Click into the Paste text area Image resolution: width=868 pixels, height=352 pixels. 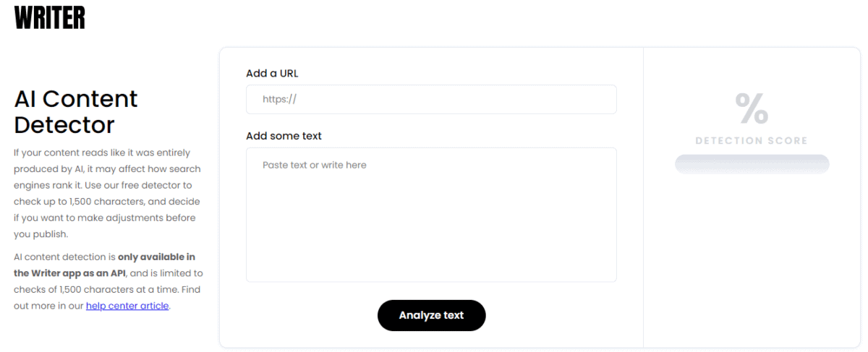(431, 215)
